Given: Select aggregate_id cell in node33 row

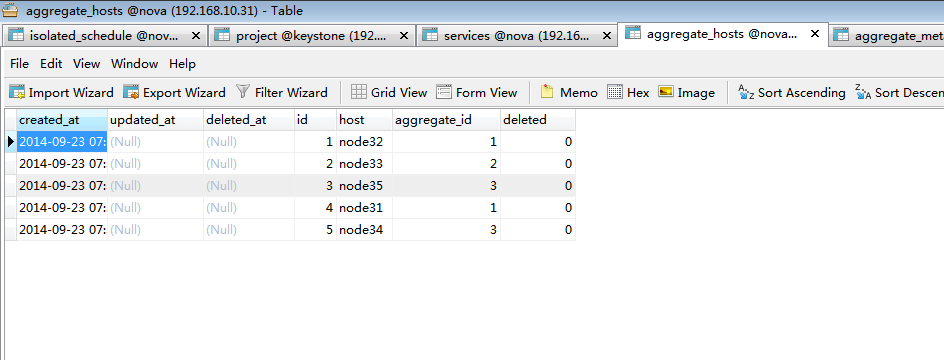Looking at the screenshot, I should [446, 164].
